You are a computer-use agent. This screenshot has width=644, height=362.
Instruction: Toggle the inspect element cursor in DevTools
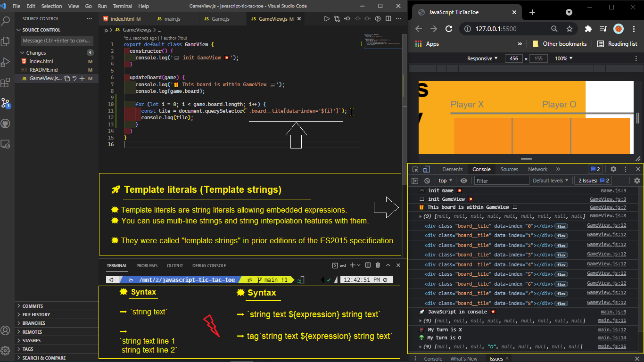[x=414, y=169]
